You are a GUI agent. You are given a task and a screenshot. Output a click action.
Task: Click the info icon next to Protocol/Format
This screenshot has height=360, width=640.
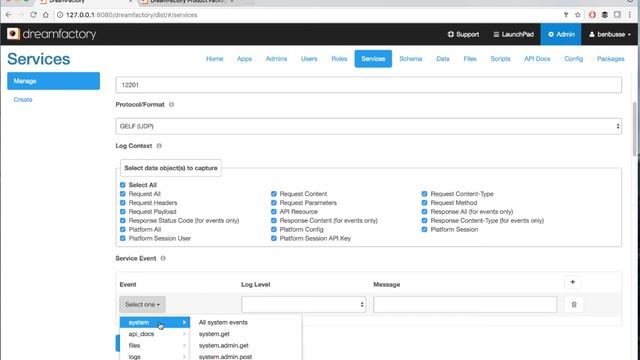(x=171, y=104)
